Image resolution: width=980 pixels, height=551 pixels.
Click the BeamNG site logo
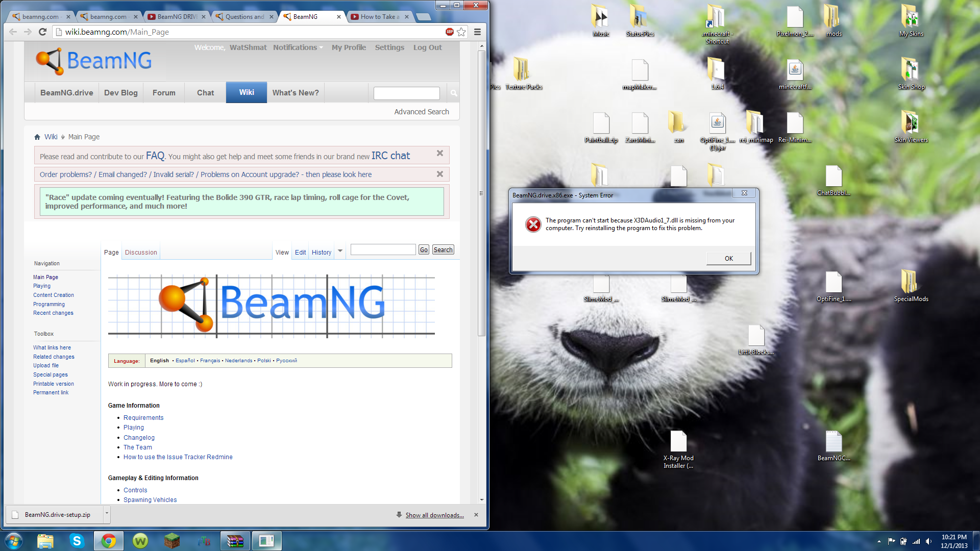[x=94, y=61]
